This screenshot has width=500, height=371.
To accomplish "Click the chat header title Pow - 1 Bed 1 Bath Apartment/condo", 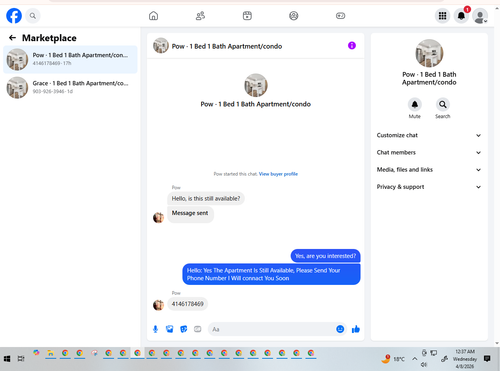I will point(227,46).
